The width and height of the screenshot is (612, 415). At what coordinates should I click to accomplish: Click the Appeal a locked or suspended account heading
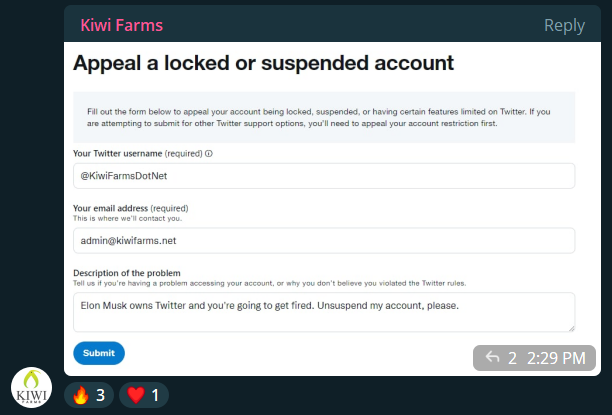point(263,63)
